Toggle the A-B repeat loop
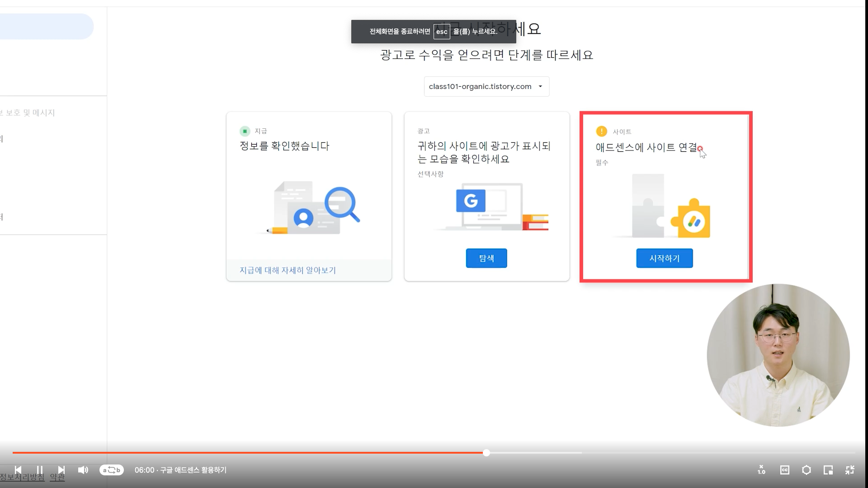The height and width of the screenshot is (488, 868). [x=112, y=470]
